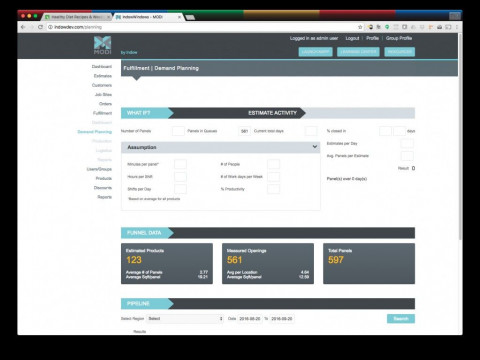Click the Group Profile link
The height and width of the screenshot is (360, 480).
(399, 38)
